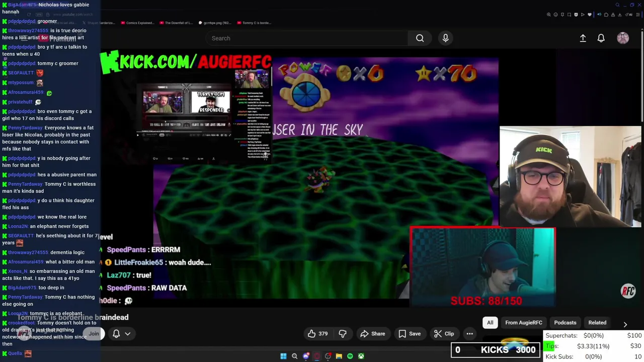Click the browser zoom magnifier toolbar icon
644x362 pixels.
[x=549, y=15]
